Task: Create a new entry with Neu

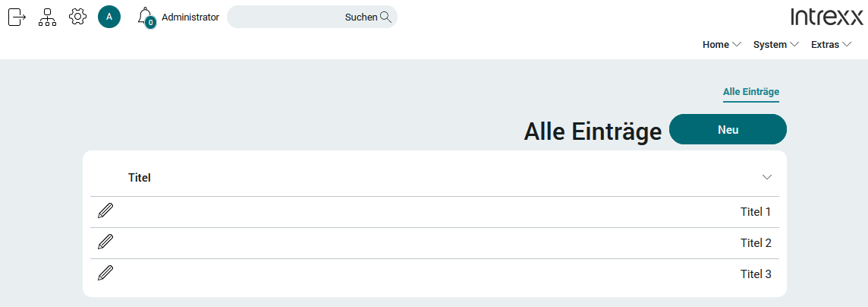Action: tap(728, 129)
